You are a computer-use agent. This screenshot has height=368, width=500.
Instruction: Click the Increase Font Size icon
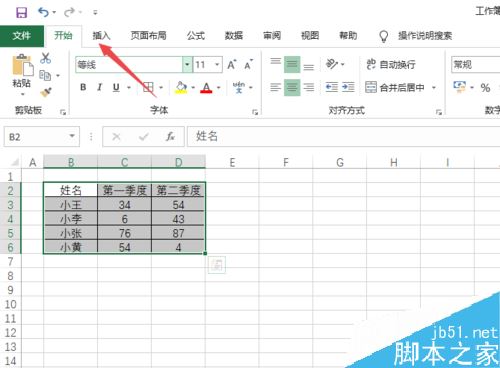(x=232, y=65)
